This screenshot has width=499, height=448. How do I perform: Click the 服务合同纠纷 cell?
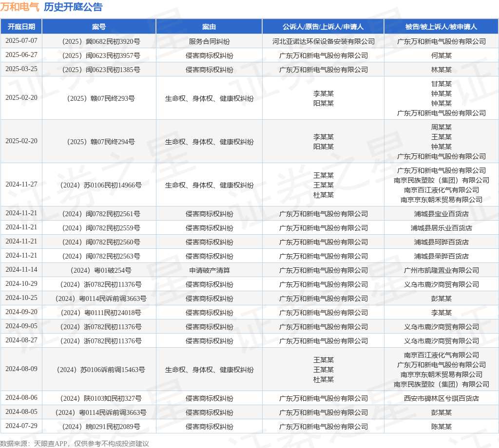pos(209,42)
